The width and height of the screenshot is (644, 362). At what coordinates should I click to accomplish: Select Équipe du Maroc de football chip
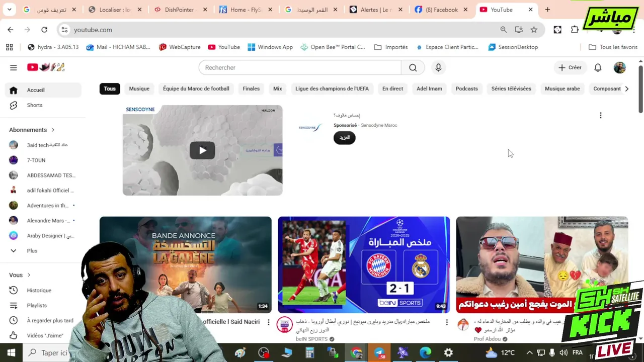tap(196, 88)
